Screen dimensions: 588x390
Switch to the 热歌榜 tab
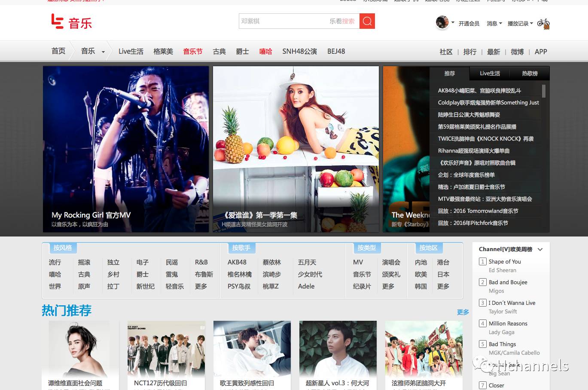click(x=530, y=74)
